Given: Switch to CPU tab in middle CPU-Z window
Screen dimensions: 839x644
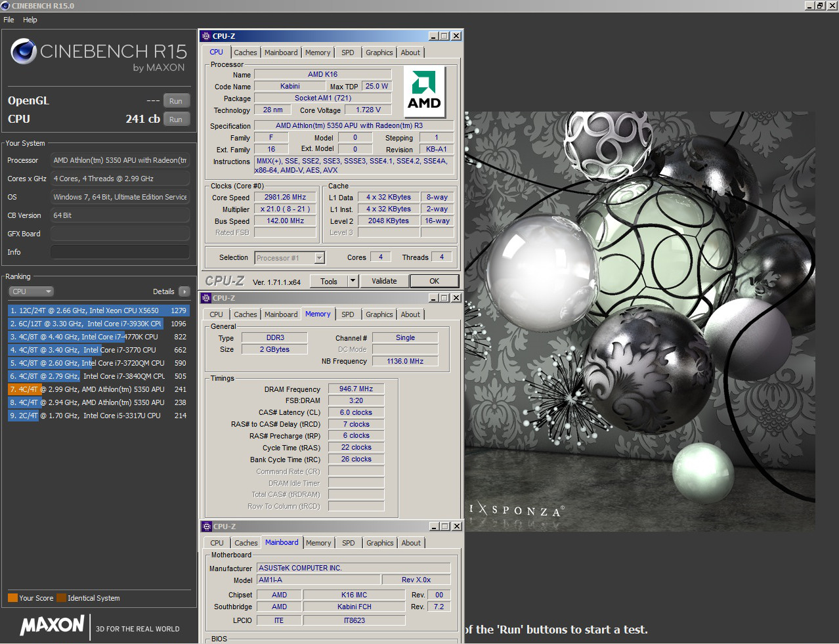Looking at the screenshot, I should click(217, 314).
